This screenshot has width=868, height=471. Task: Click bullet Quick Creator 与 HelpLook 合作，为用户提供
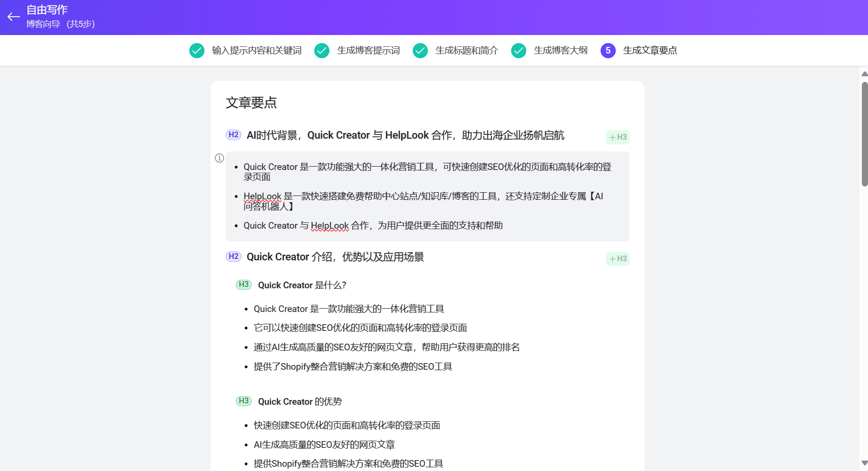(373, 226)
